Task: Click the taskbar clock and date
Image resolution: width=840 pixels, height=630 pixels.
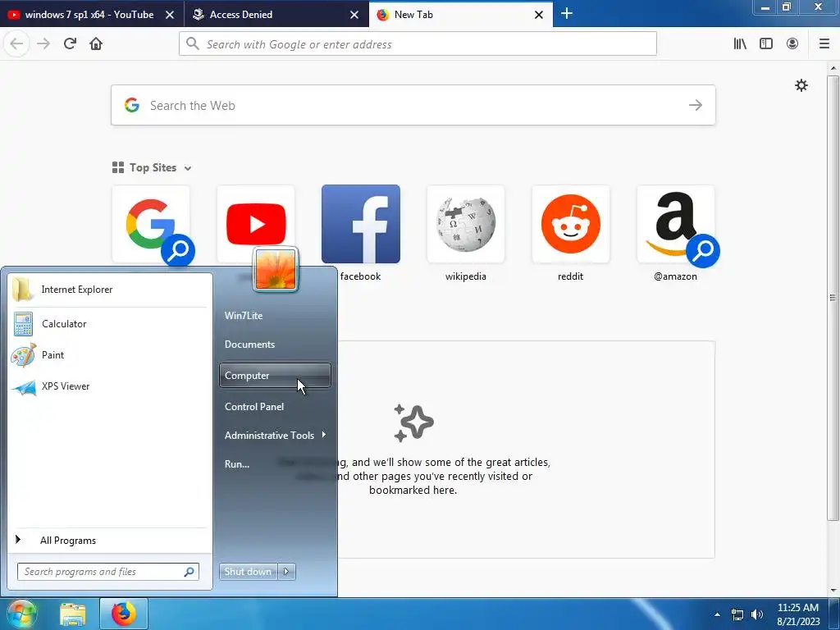Action: [x=798, y=614]
